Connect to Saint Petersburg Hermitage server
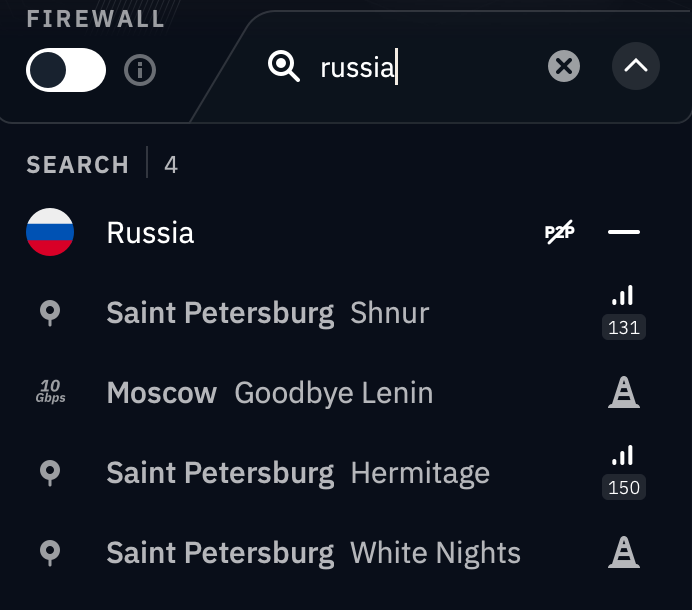Image resolution: width=692 pixels, height=610 pixels. pos(298,473)
